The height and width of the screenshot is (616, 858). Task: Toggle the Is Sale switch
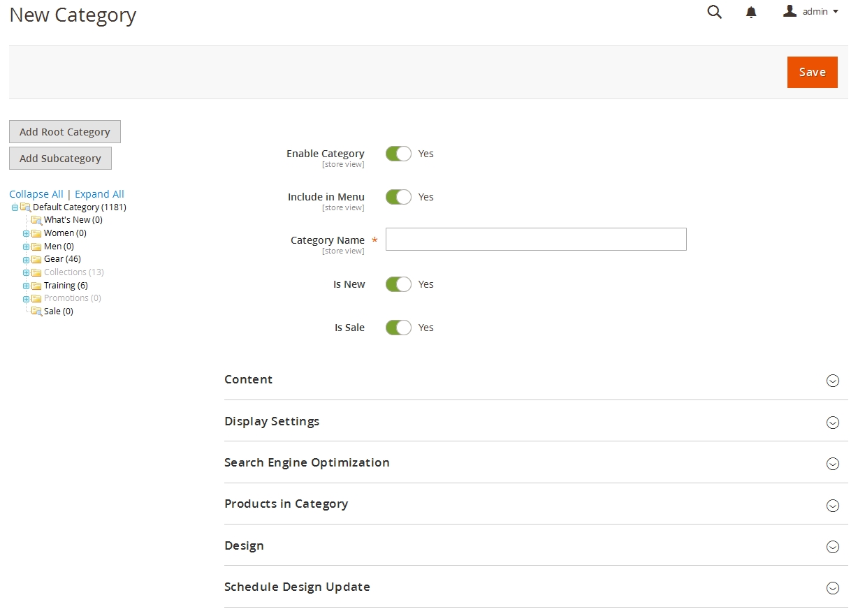(398, 328)
